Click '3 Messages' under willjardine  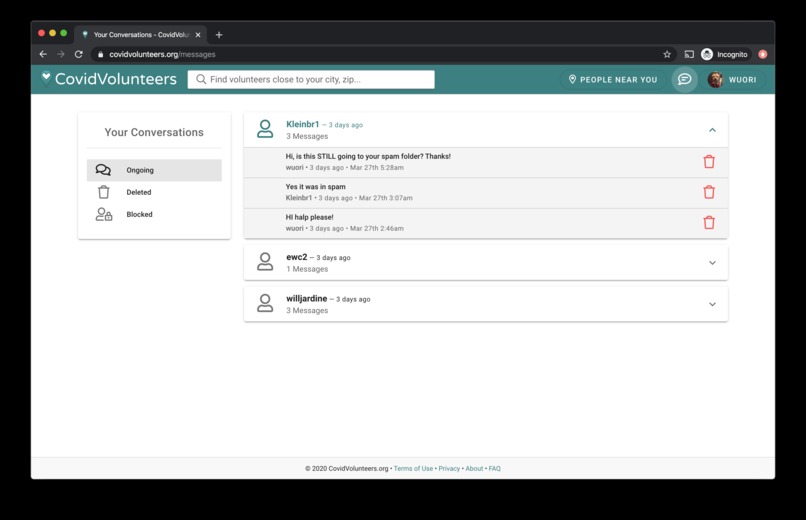click(307, 310)
